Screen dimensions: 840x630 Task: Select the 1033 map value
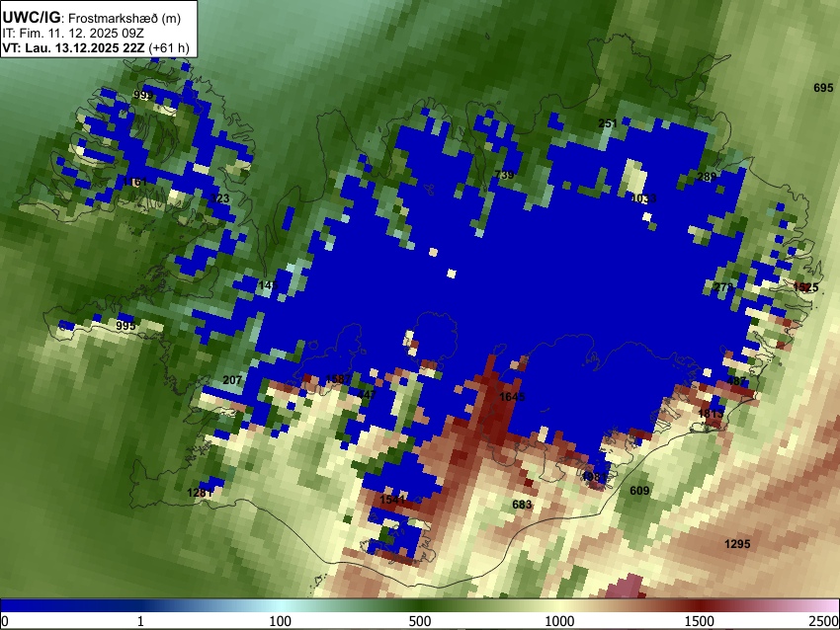coord(643,198)
